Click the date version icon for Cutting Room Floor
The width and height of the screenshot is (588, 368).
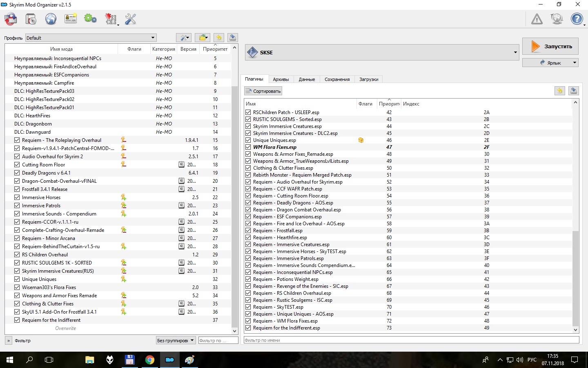pyautogui.click(x=181, y=165)
